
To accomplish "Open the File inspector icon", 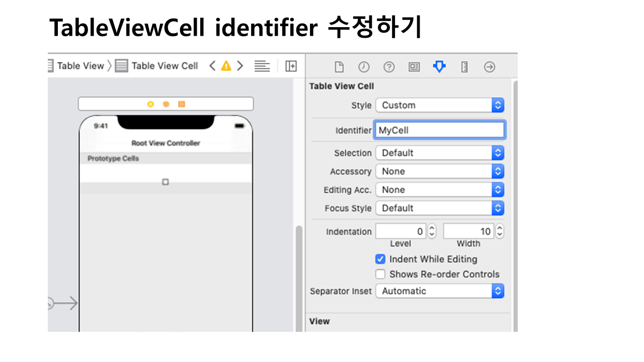I will pos(339,67).
